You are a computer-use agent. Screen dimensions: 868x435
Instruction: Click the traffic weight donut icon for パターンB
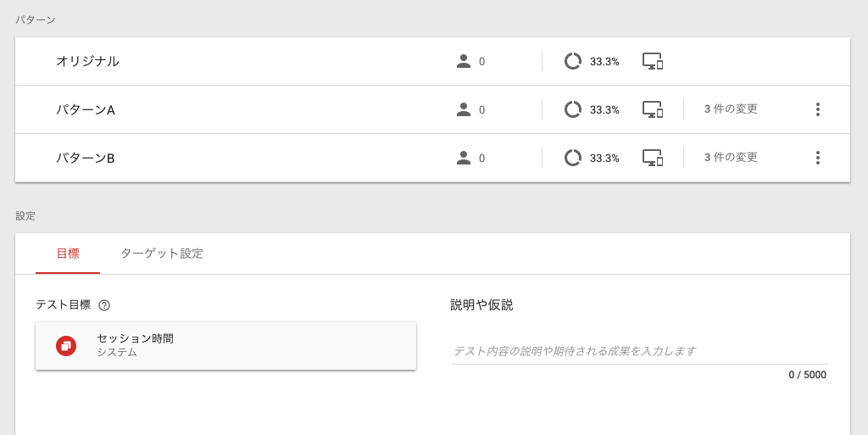tap(572, 158)
